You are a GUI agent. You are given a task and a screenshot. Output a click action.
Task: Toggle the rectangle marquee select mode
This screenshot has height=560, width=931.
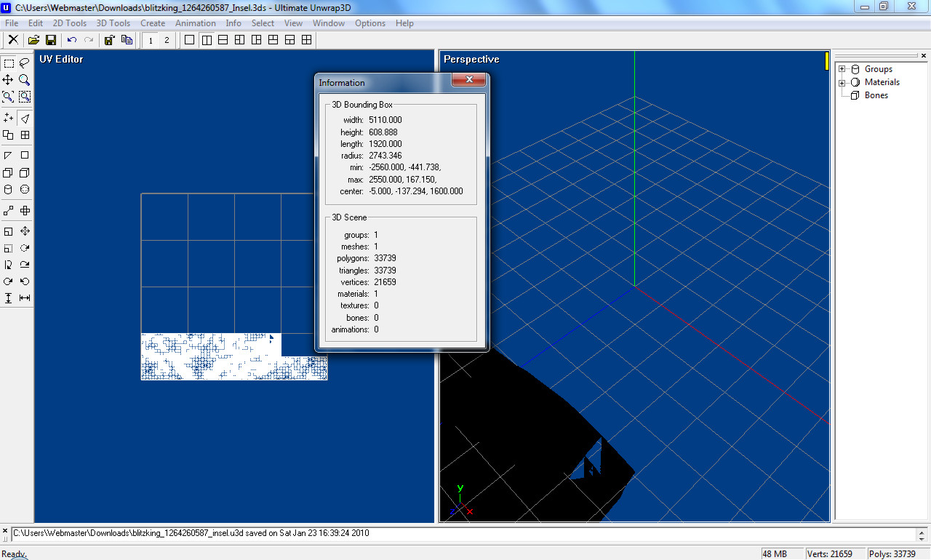8,63
